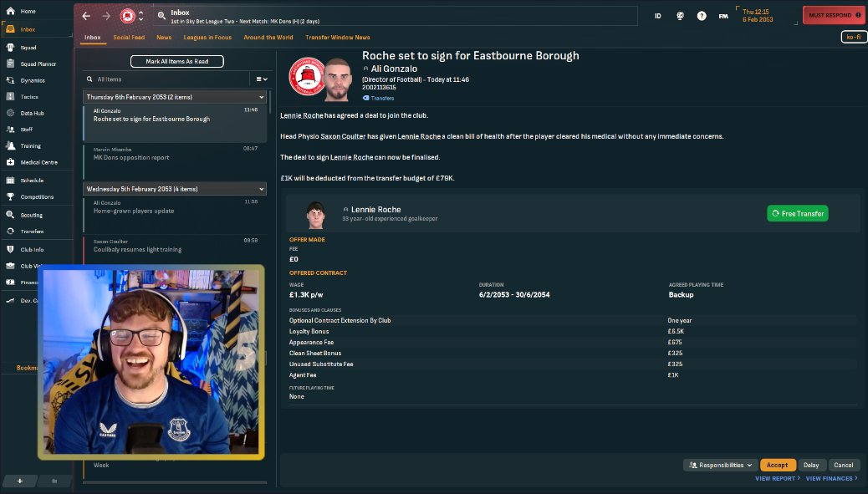The image size is (868, 494).
Task: Switch to the Social Feed tab
Action: click(x=129, y=38)
